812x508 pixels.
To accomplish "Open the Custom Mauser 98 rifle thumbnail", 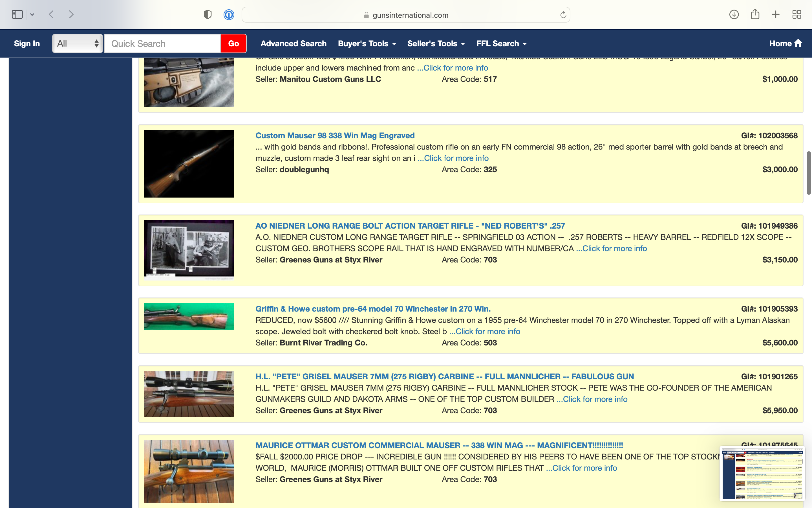I will pyautogui.click(x=189, y=164).
